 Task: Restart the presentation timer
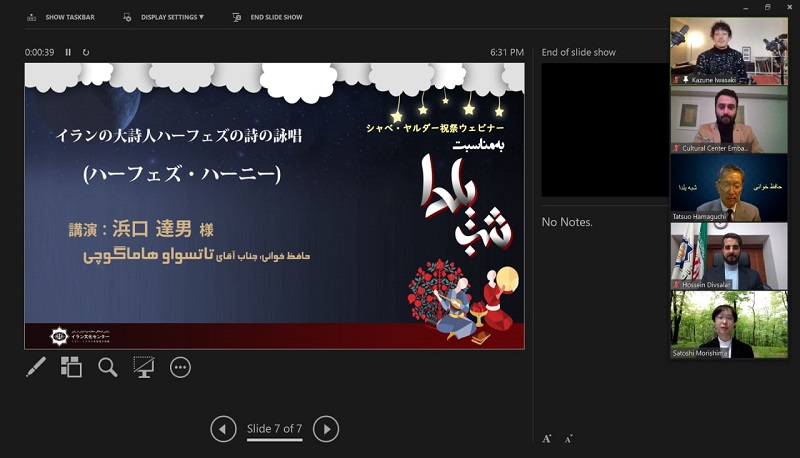pyautogui.click(x=86, y=52)
